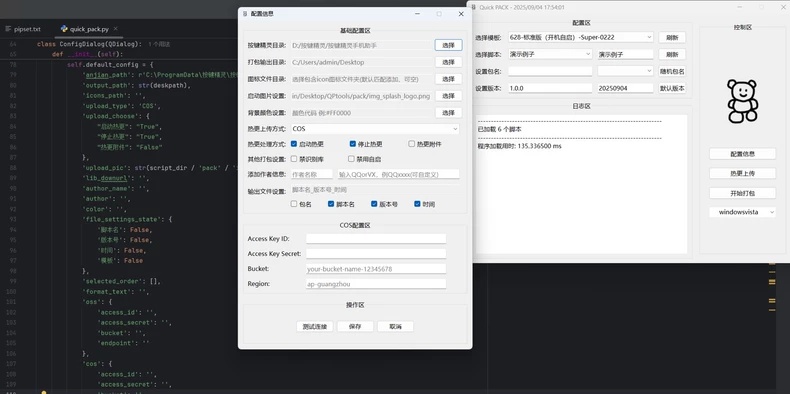Close the quick_pack.py editor tab
The height and width of the screenshot is (394, 790).
[115, 29]
